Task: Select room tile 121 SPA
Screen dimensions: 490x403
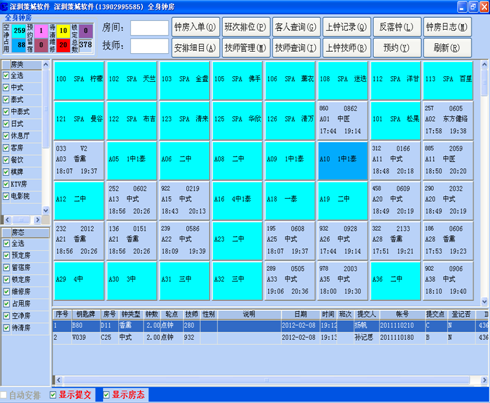Action: tap(79, 120)
